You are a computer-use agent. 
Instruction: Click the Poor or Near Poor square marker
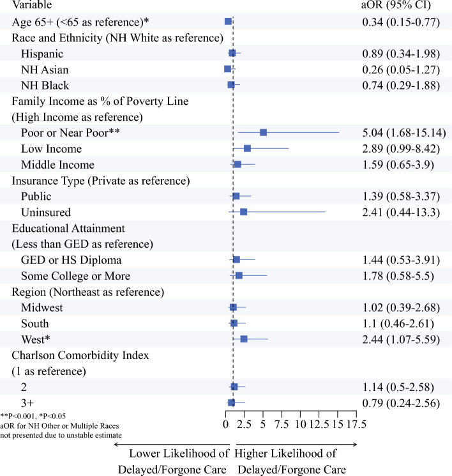(x=263, y=133)
